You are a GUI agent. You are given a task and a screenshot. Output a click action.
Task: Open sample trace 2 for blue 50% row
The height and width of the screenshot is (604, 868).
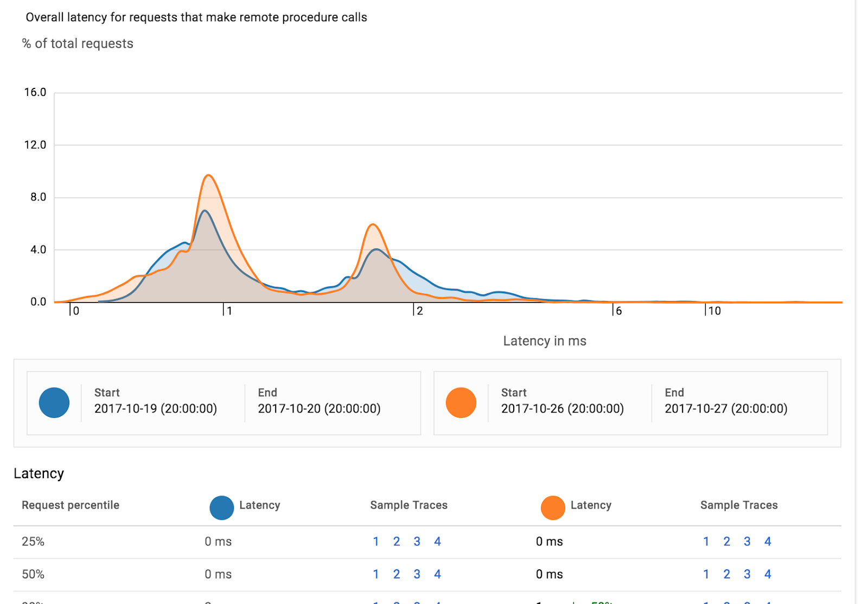(x=397, y=574)
